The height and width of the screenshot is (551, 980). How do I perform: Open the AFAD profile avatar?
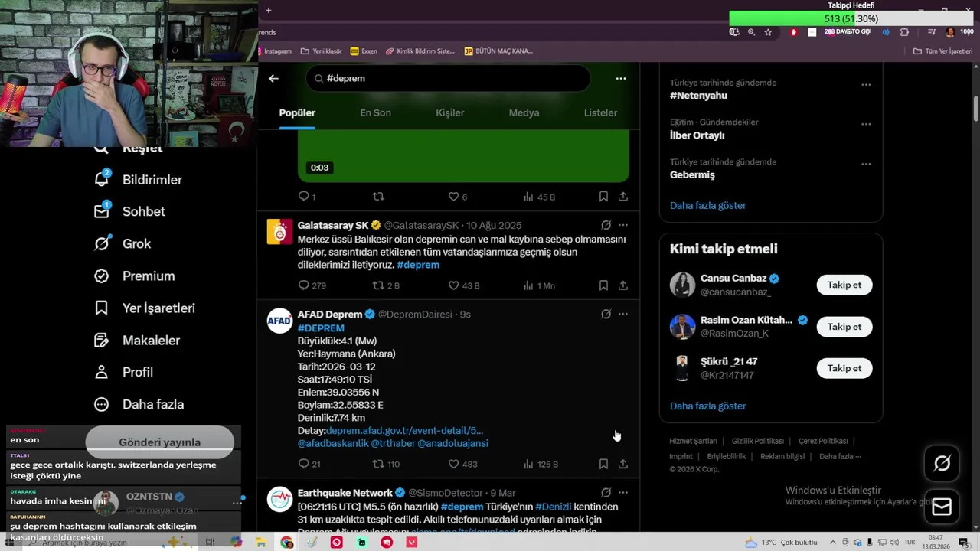tap(279, 321)
